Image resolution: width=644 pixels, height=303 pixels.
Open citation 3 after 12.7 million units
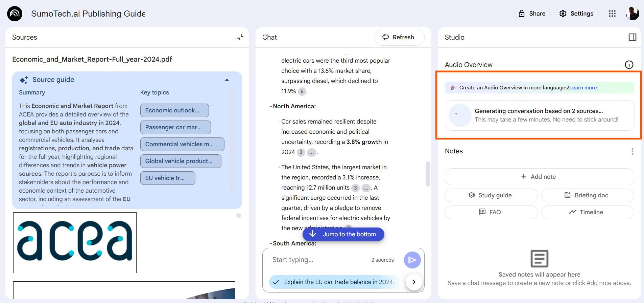pyautogui.click(x=355, y=188)
